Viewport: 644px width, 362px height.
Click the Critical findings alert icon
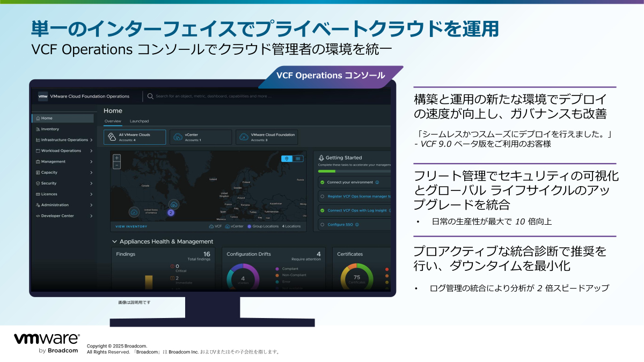pyautogui.click(x=172, y=266)
